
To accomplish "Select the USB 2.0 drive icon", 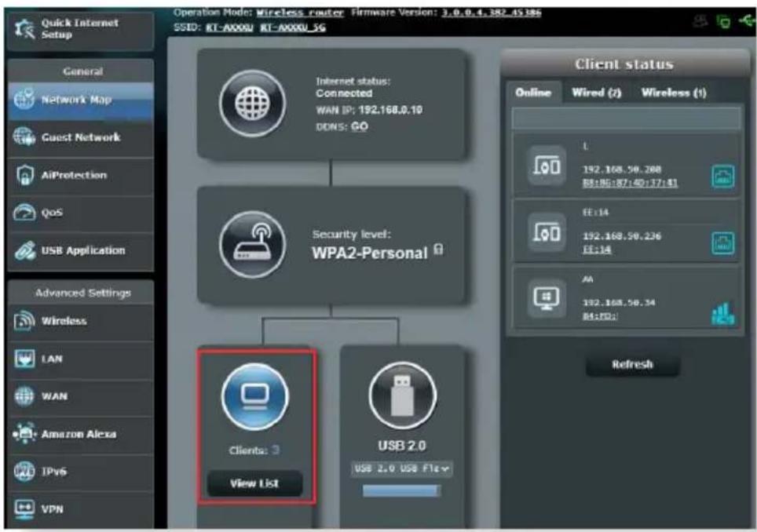I will click(x=402, y=395).
